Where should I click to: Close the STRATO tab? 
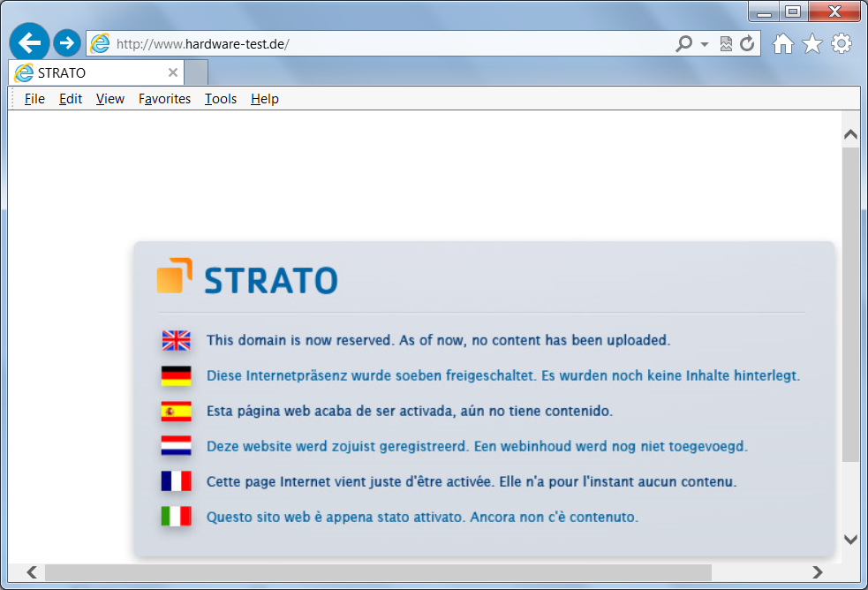pos(173,72)
